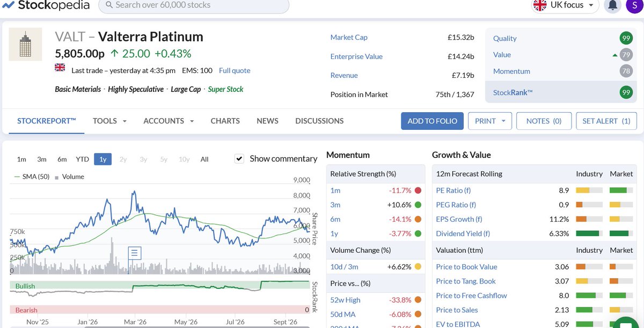This screenshot has width=644, height=328.
Task: Focus the stock search field
Action: (194, 5)
